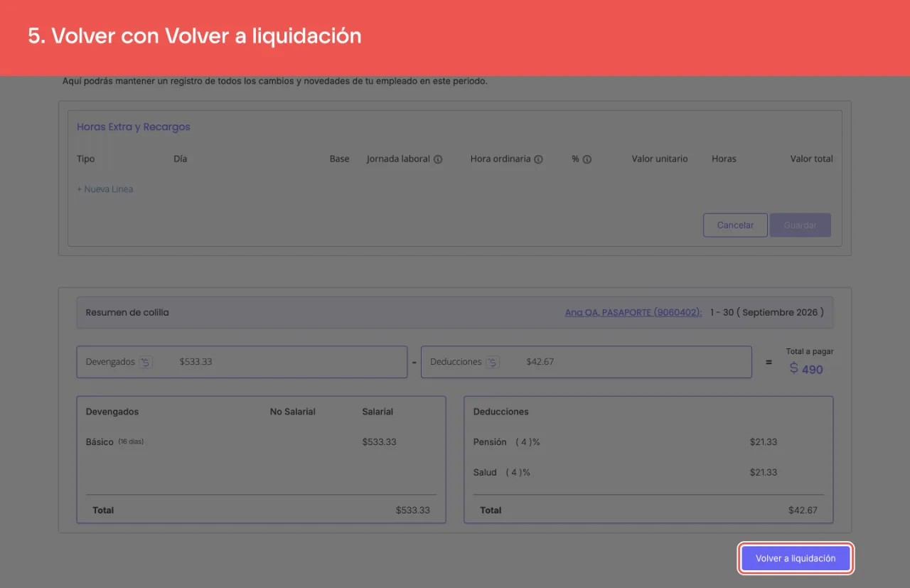Click info icon beside % column header
The height and width of the screenshot is (588, 910).
coord(587,159)
